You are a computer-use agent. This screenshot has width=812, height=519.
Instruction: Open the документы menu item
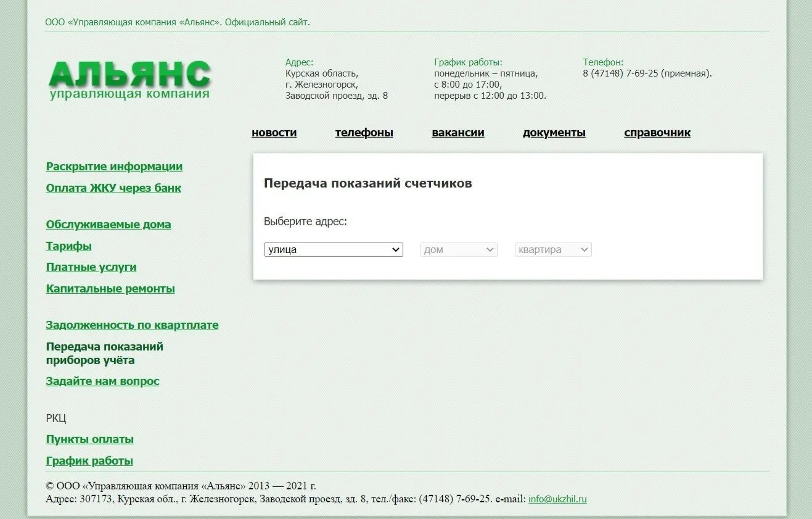click(554, 133)
